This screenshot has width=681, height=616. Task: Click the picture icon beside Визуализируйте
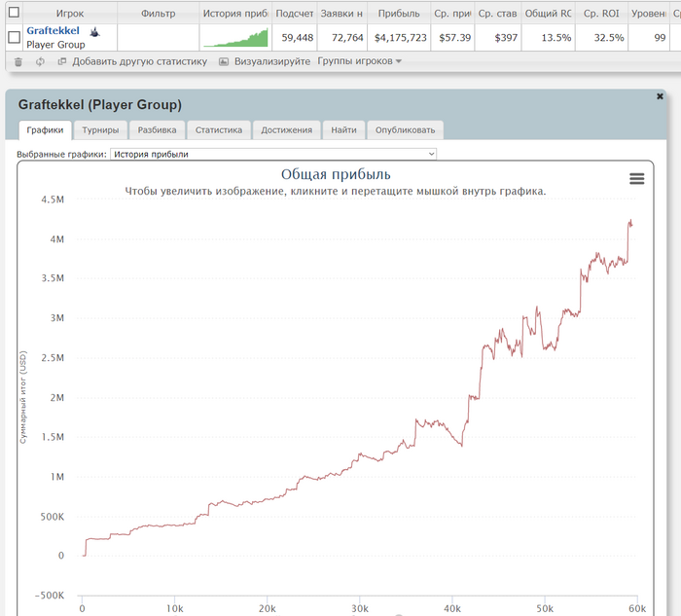click(x=223, y=61)
